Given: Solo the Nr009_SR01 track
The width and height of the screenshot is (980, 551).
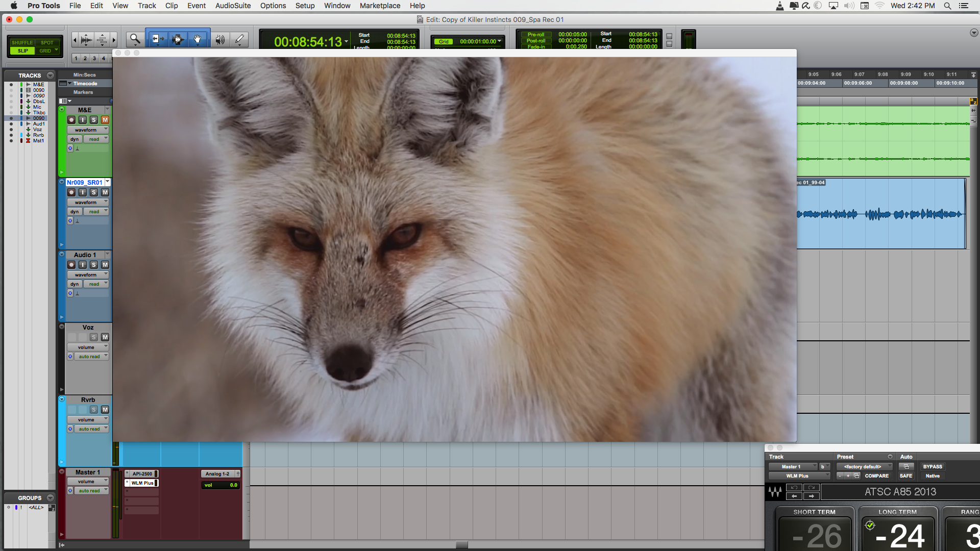Looking at the screenshot, I should click(x=94, y=192).
